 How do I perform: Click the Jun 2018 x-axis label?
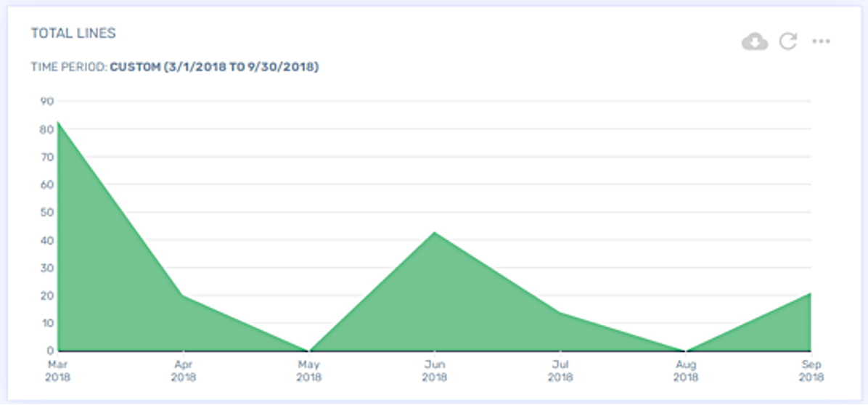point(434,370)
